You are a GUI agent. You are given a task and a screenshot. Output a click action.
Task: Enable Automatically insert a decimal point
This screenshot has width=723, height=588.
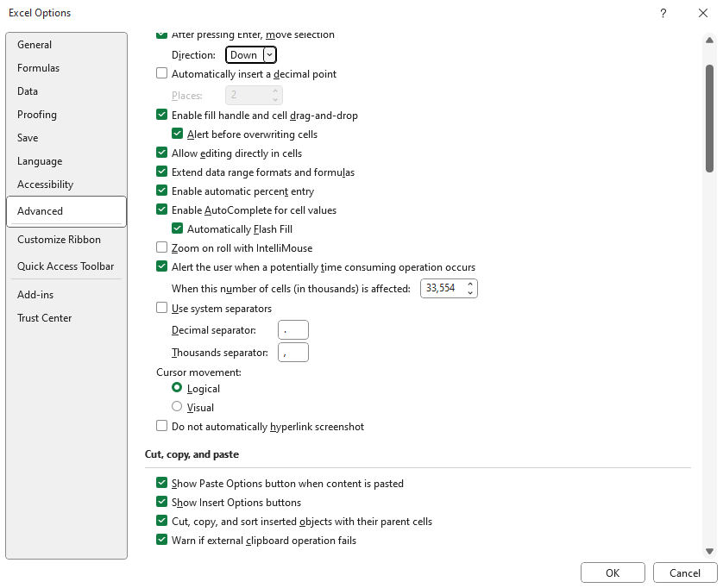161,73
